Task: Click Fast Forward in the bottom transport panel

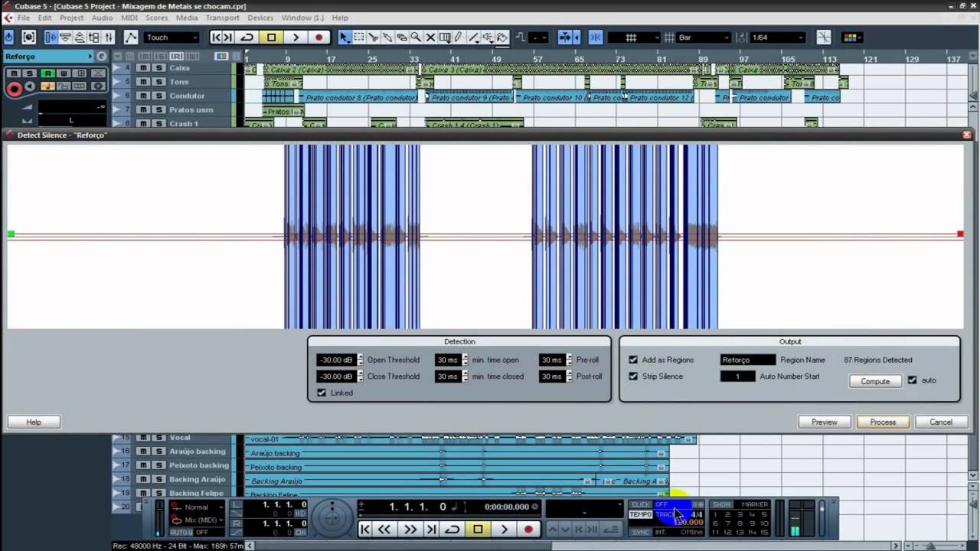Action: click(x=410, y=529)
